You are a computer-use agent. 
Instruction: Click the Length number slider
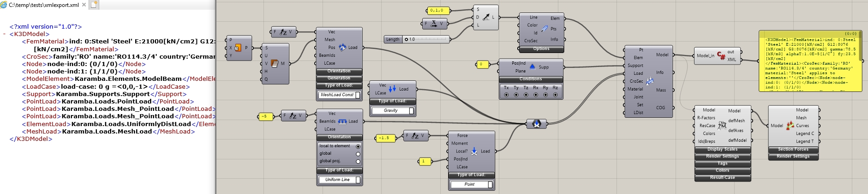pyautogui.click(x=426, y=39)
